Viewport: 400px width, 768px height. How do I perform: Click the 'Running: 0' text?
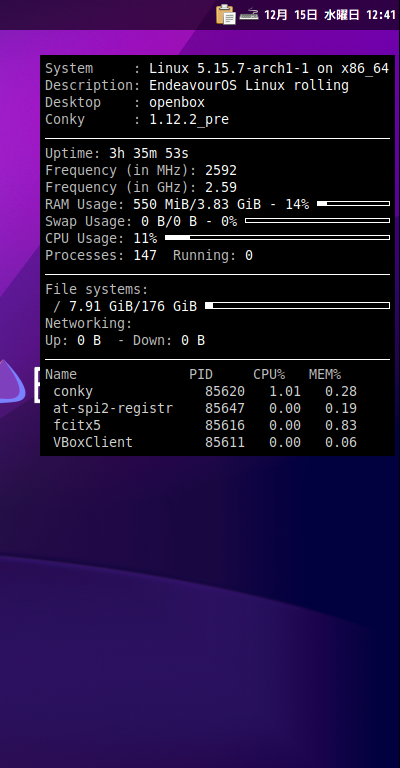click(212, 255)
